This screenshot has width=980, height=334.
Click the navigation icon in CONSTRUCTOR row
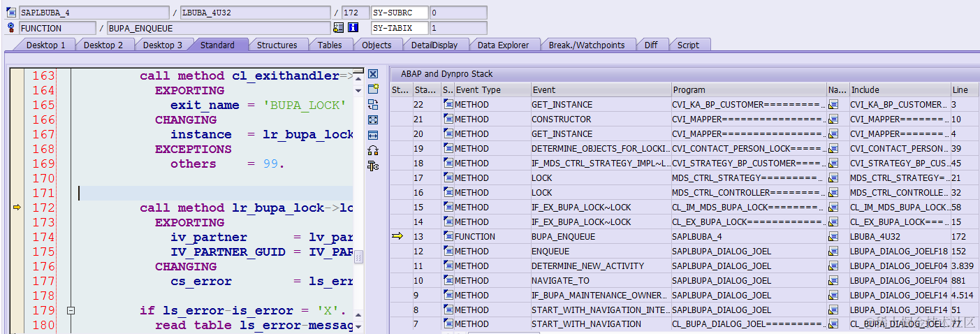[833, 119]
